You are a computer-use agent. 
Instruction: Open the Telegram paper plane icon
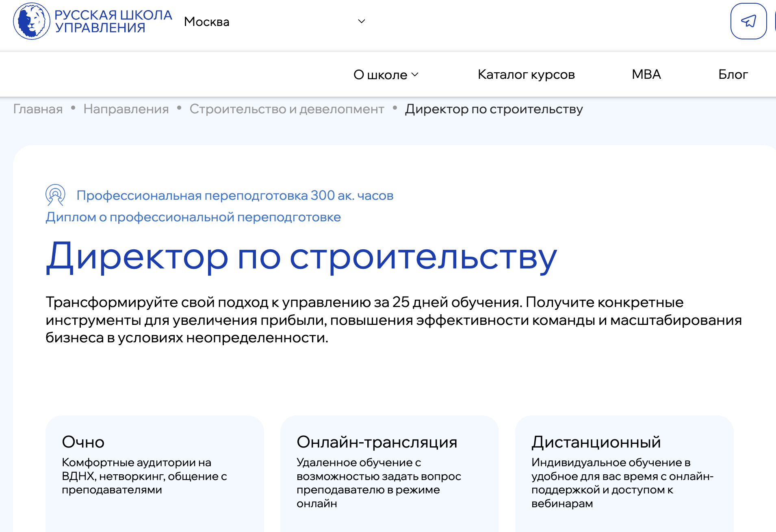tap(748, 21)
